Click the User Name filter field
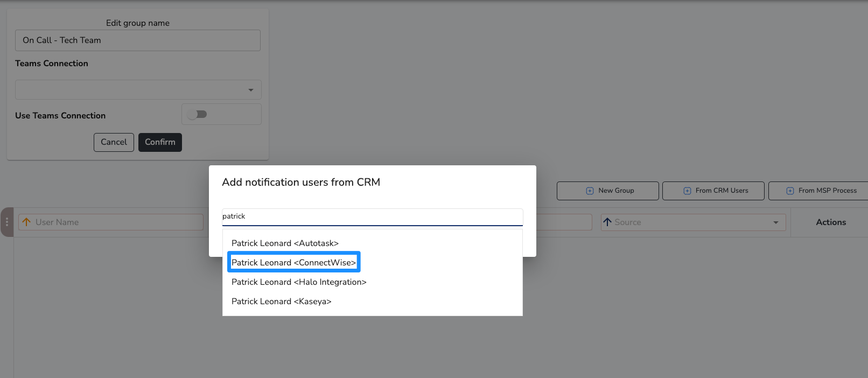868x378 pixels. (111, 222)
